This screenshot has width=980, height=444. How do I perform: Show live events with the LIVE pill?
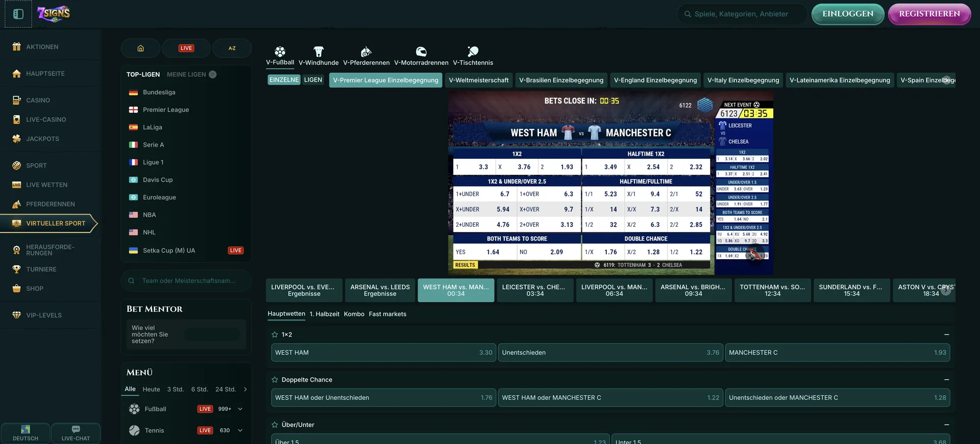pos(186,48)
